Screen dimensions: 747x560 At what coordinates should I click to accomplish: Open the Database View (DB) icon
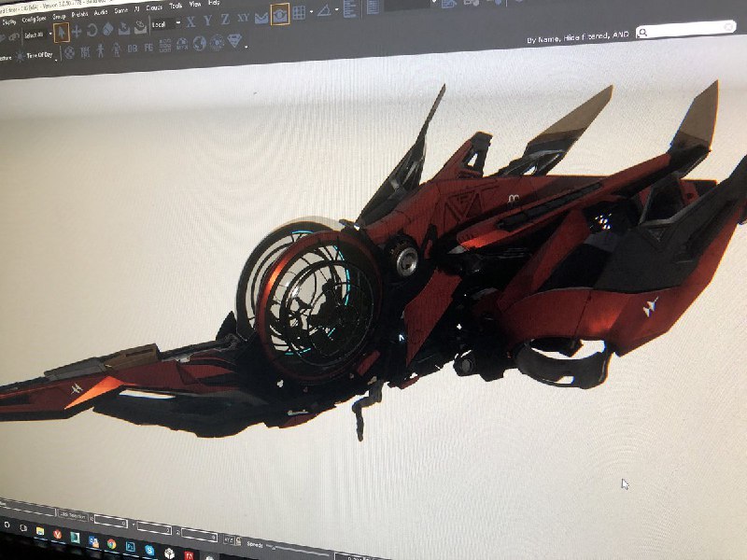point(133,49)
